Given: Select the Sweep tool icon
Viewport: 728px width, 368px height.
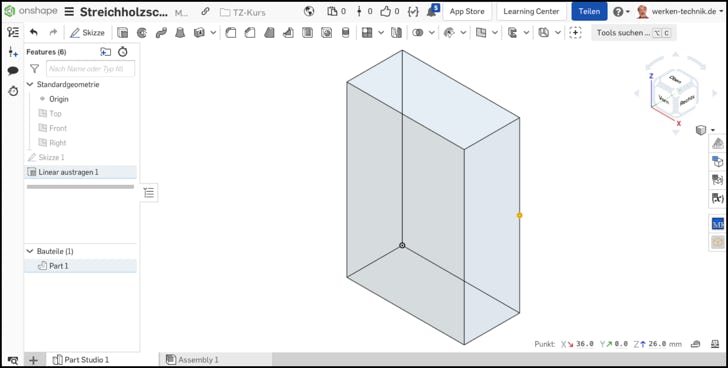Looking at the screenshot, I should click(161, 32).
